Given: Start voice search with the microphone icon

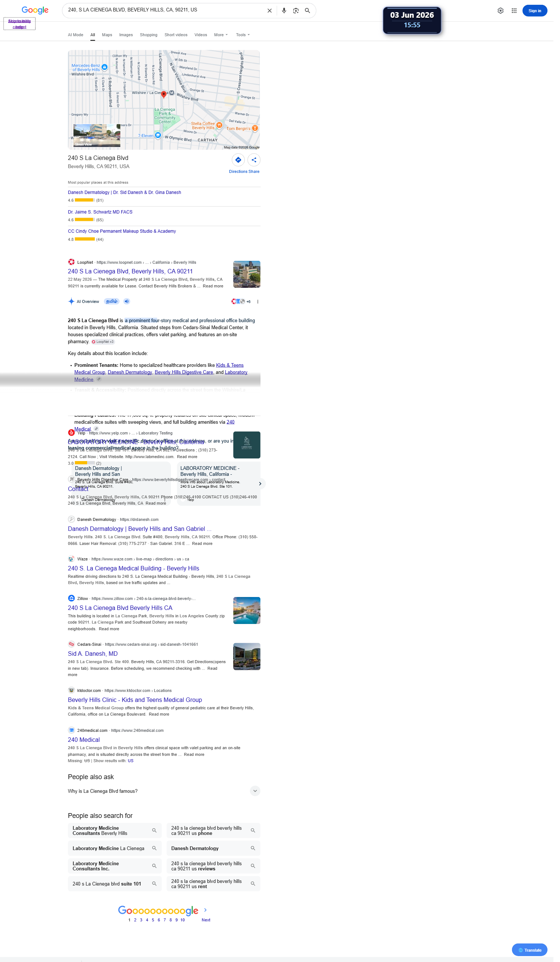Looking at the screenshot, I should [x=284, y=11].
